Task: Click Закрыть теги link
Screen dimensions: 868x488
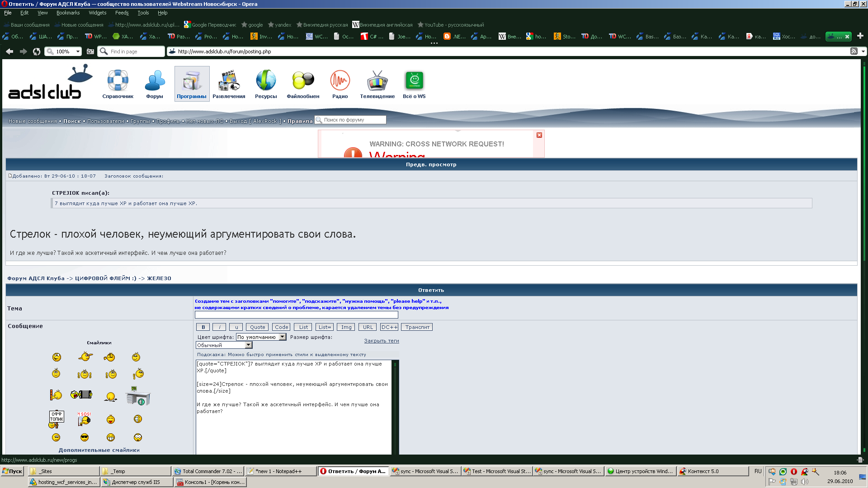Action: [382, 341]
